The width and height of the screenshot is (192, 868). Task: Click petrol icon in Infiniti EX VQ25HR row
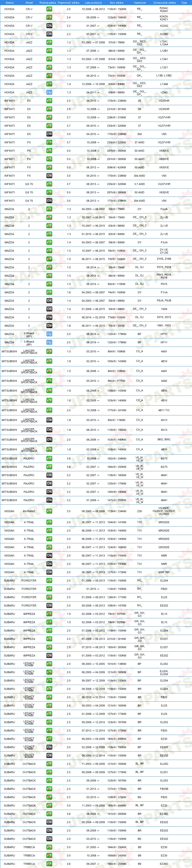[49, 101]
